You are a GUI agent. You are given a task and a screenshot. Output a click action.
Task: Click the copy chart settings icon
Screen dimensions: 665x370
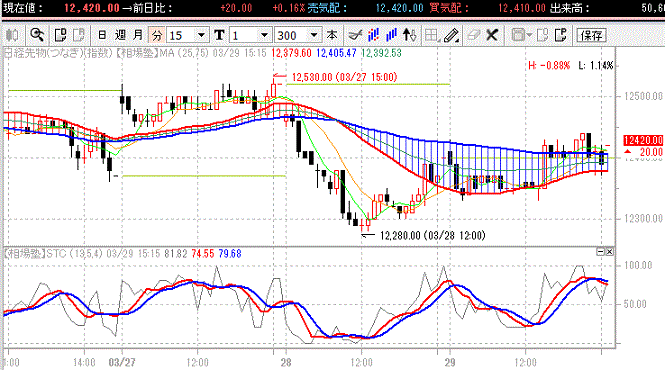coord(61,35)
